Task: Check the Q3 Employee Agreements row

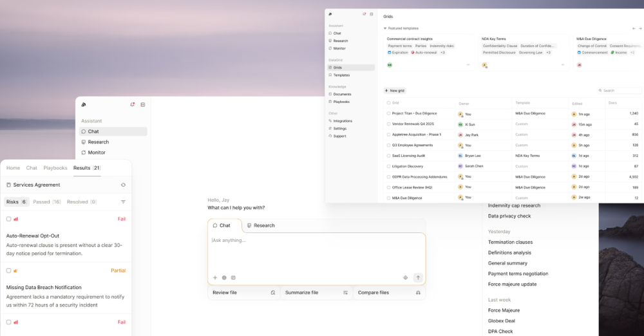Action: pos(388,145)
